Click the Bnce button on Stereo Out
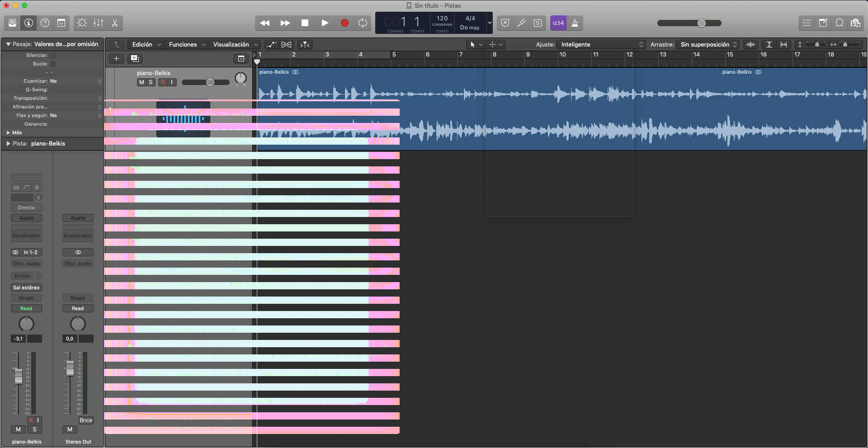 click(86, 420)
